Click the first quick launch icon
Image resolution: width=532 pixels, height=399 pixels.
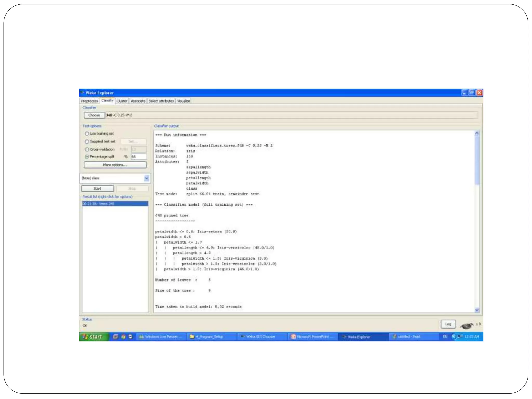pos(116,337)
